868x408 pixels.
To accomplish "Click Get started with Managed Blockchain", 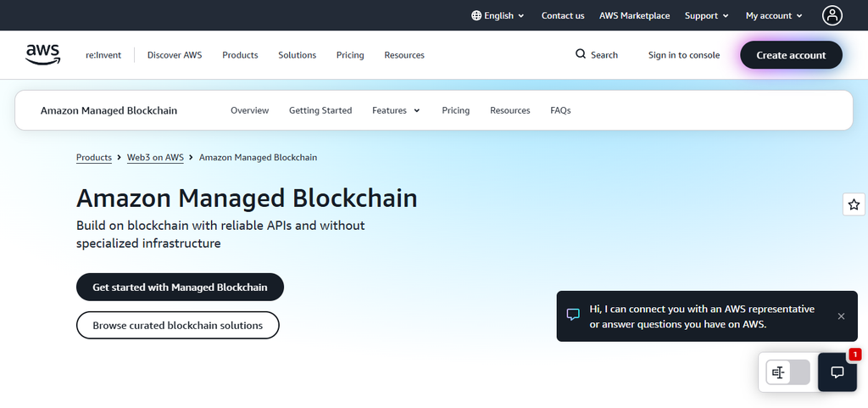I will (x=180, y=287).
